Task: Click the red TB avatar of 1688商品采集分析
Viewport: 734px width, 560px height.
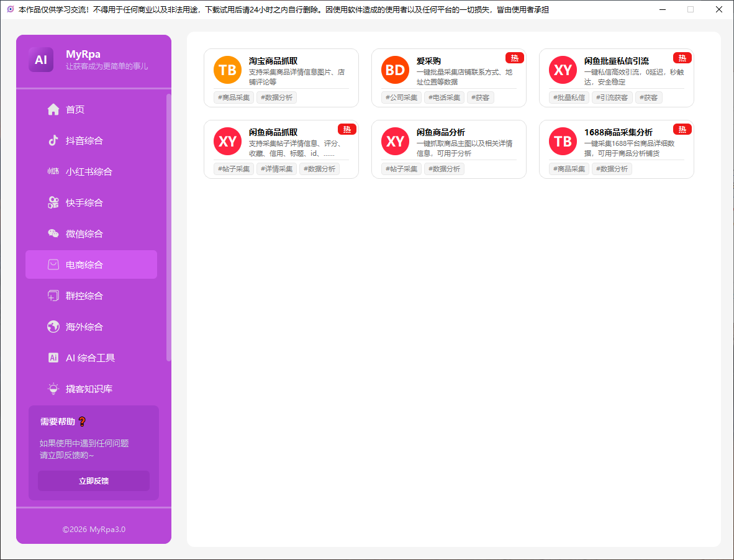Action: [x=563, y=142]
